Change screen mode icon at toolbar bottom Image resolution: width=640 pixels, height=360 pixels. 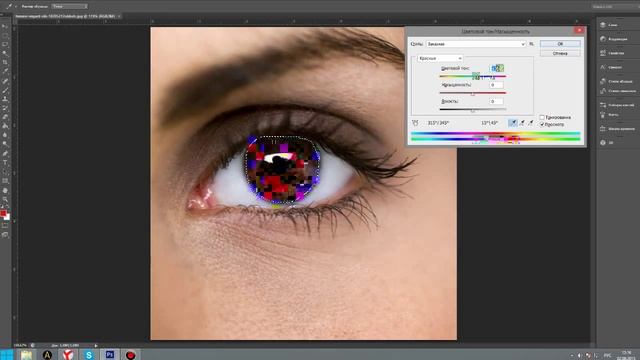(5, 235)
